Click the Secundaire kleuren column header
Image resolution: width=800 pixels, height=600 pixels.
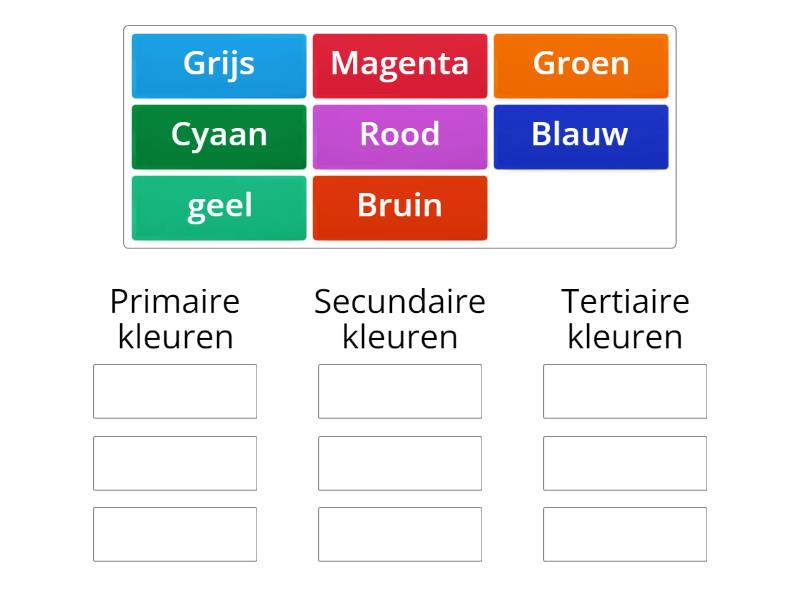(400, 318)
